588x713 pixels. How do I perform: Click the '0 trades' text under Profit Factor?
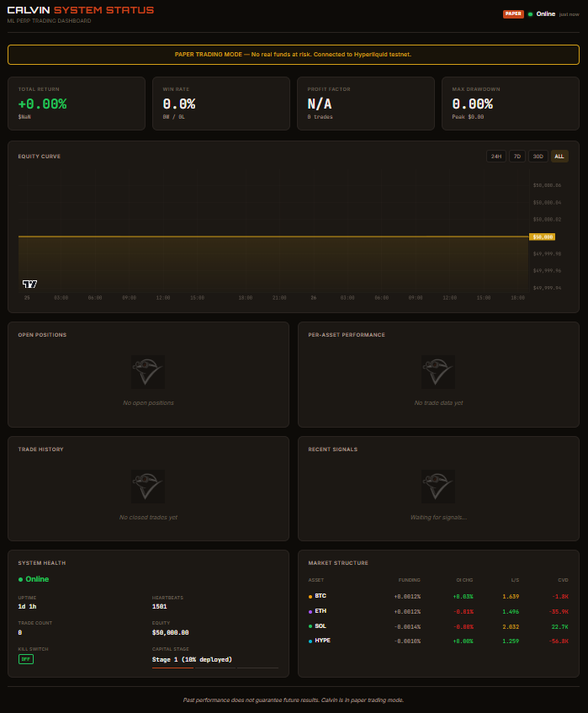coord(320,117)
